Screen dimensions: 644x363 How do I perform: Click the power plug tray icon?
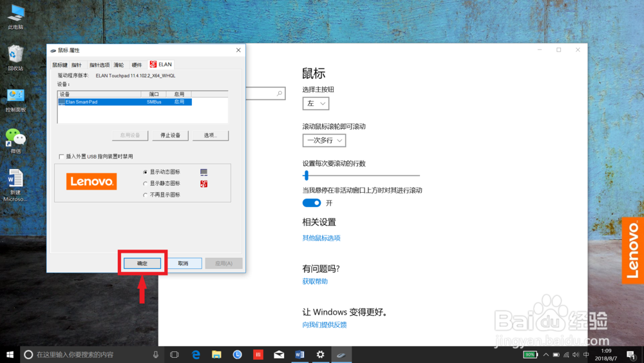tap(556, 355)
